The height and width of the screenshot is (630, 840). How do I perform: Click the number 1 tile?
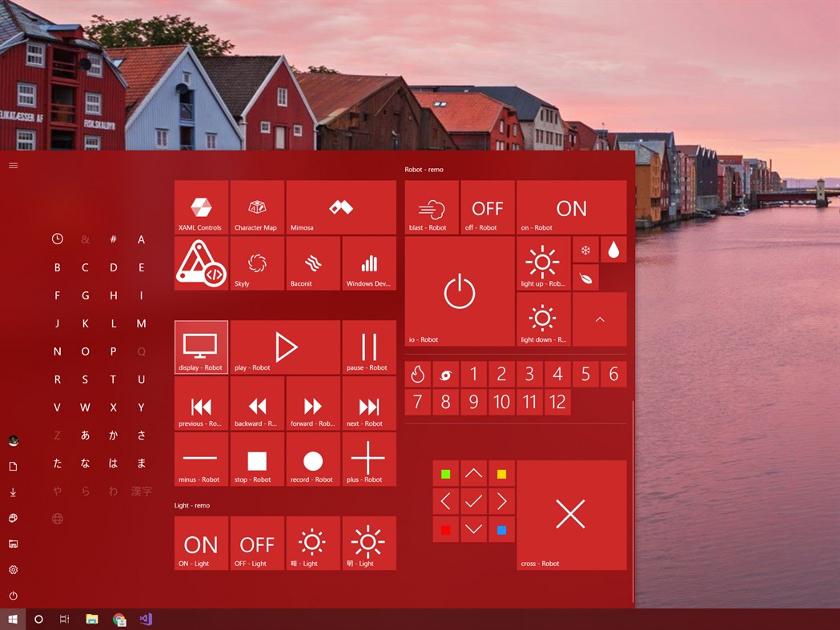pyautogui.click(x=473, y=374)
